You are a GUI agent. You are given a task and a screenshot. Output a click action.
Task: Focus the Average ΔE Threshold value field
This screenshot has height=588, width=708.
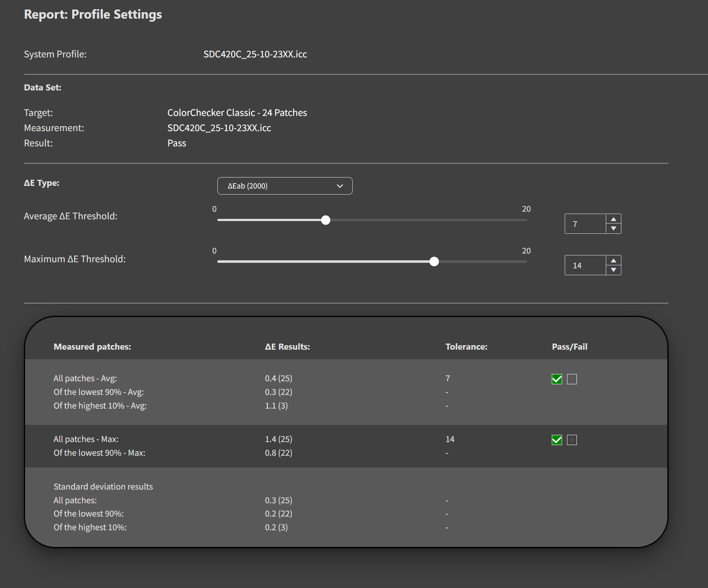coord(585,224)
